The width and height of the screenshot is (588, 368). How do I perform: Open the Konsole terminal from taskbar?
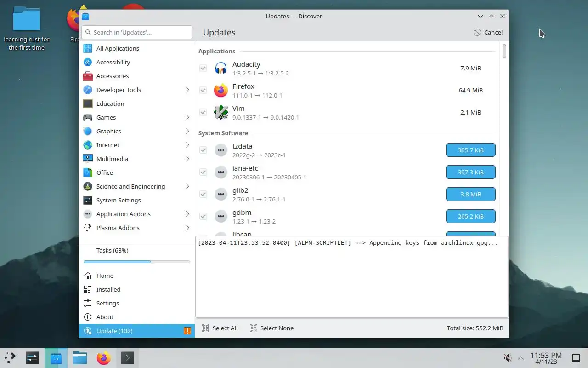128,358
